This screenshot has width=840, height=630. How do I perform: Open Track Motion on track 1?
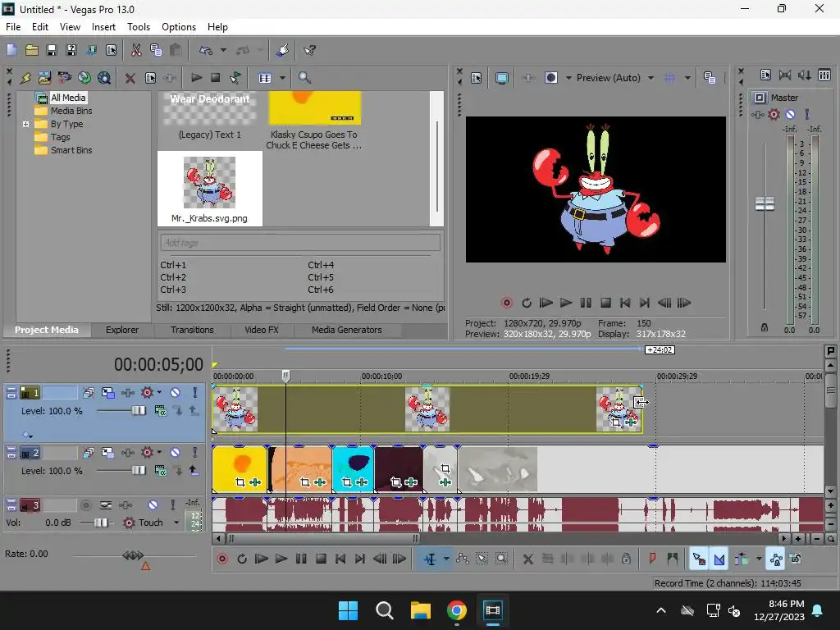(x=107, y=393)
